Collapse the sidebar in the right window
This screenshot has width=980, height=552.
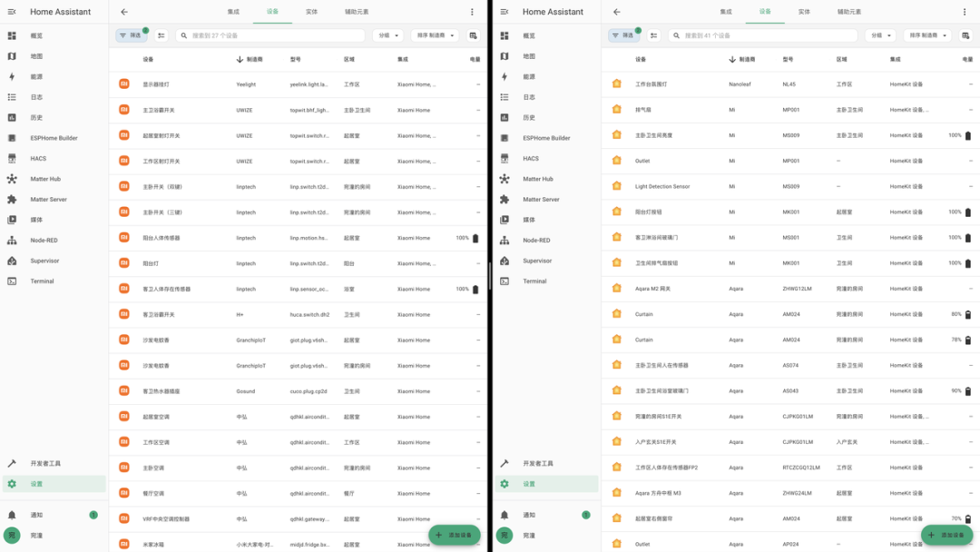coord(505,12)
